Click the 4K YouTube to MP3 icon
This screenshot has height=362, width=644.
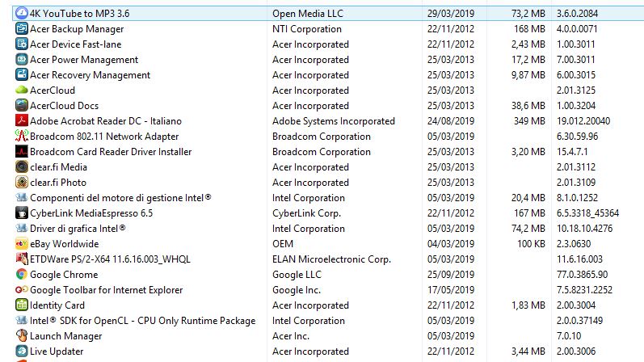coord(21,13)
